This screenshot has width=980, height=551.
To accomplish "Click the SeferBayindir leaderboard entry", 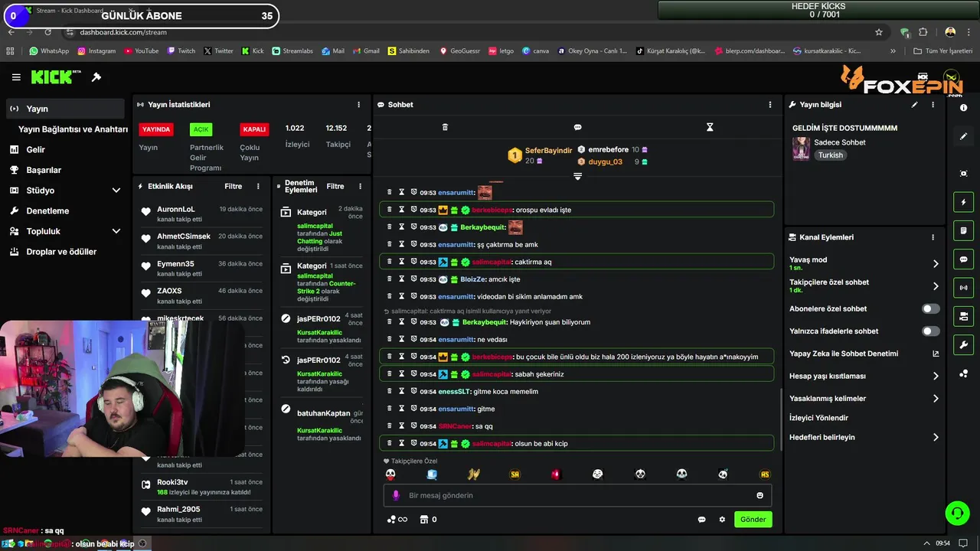I will coord(541,155).
